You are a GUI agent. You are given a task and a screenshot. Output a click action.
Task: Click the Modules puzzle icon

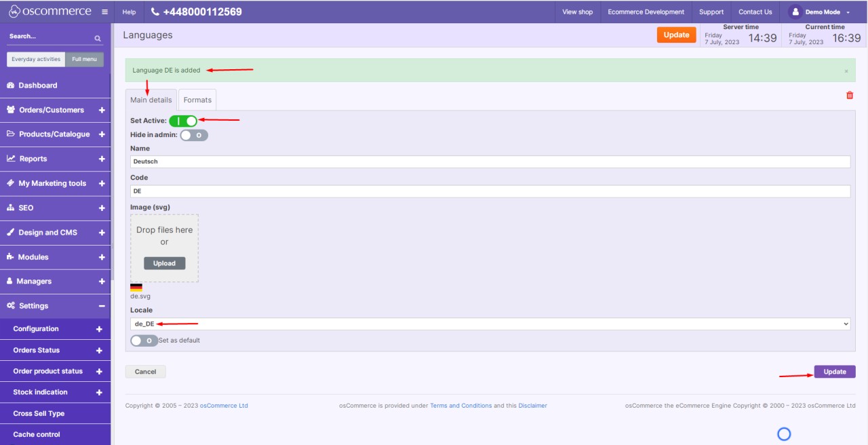[x=11, y=256]
